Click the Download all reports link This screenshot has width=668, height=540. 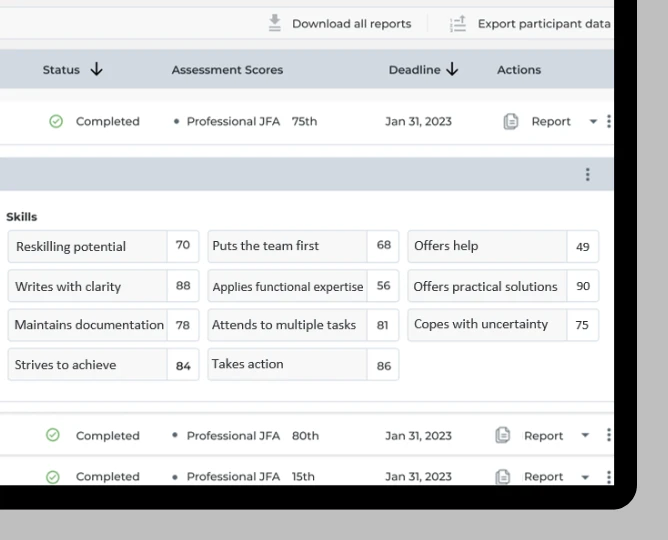point(350,23)
